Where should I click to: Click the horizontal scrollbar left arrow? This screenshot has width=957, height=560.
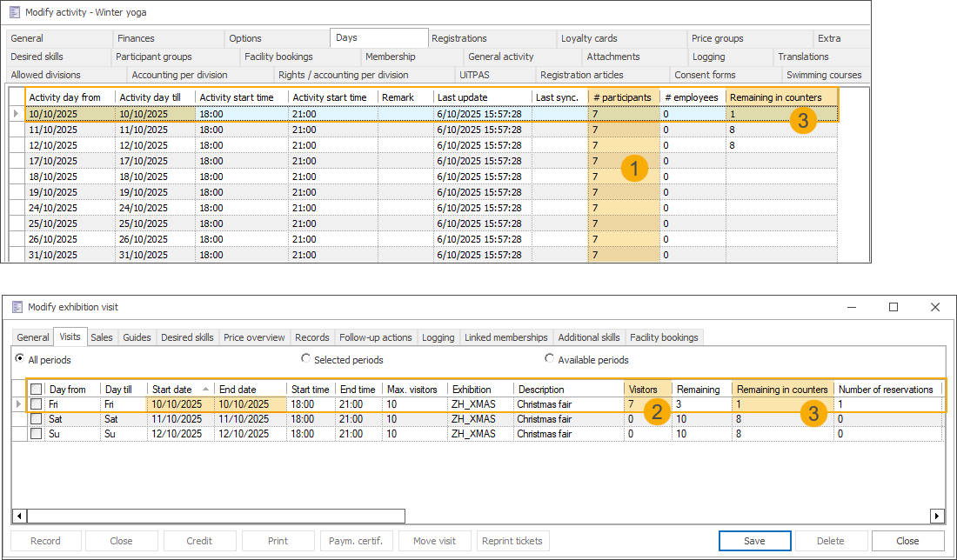(18, 516)
